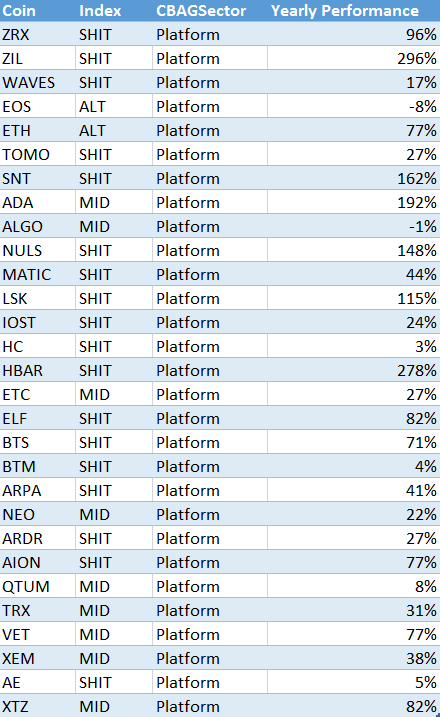
Task: Click the NEO coin cell
Action: pos(38,514)
